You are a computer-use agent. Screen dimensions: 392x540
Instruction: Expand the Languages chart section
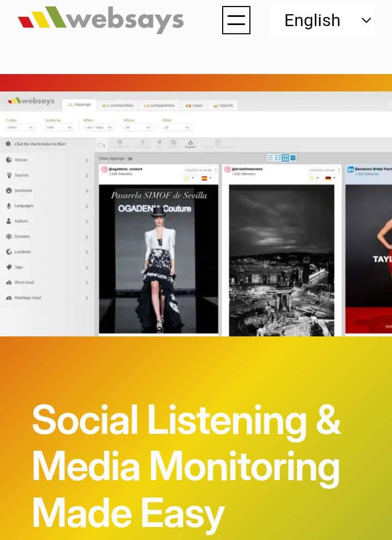point(87,206)
